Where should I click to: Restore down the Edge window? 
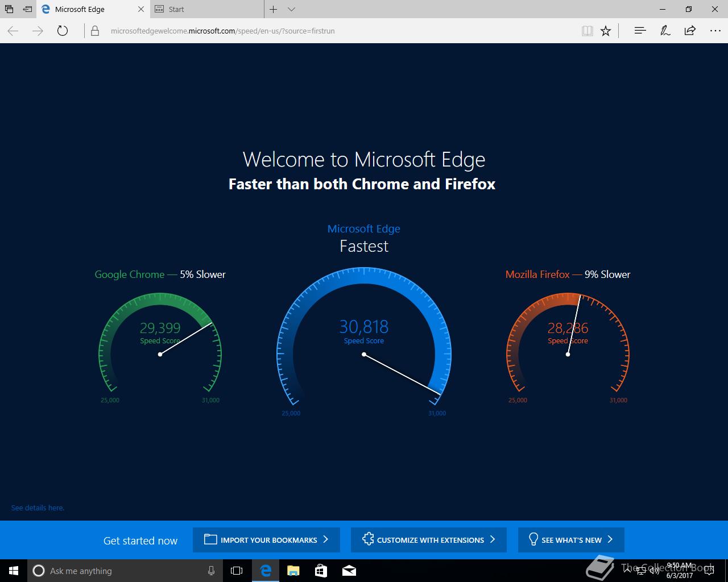(x=689, y=9)
